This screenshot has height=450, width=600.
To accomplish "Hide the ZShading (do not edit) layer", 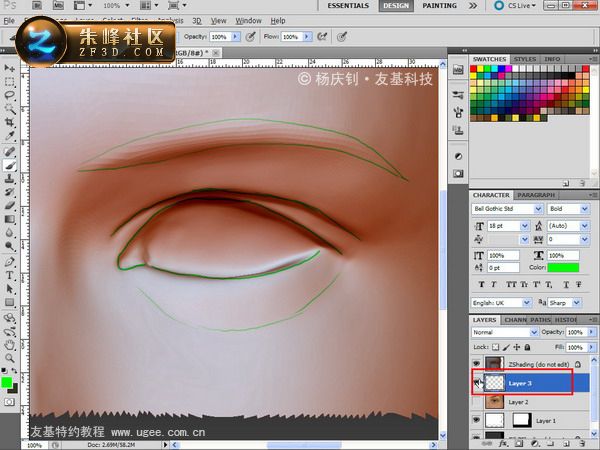I will tap(476, 363).
